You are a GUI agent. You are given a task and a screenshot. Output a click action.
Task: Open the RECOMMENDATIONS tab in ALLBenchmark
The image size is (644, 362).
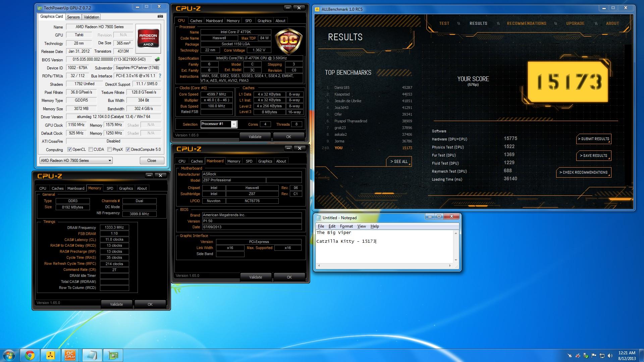(x=527, y=23)
